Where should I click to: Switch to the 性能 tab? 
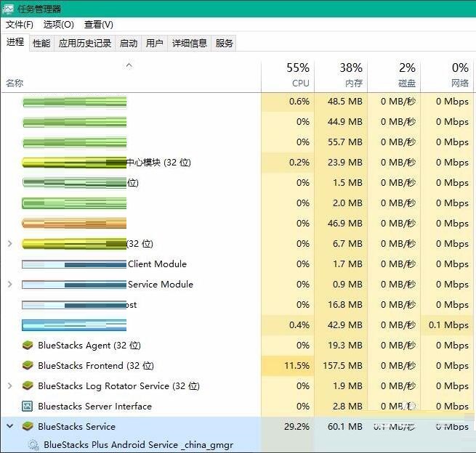point(41,44)
